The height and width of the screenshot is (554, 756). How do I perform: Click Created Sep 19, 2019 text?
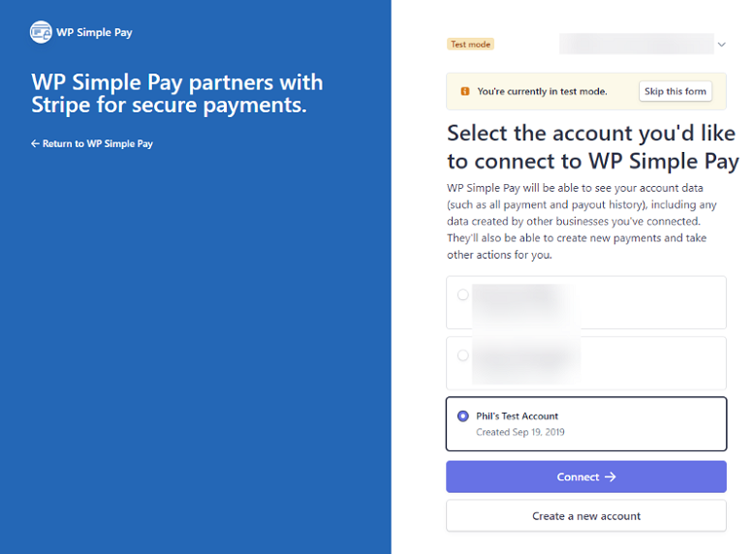click(520, 432)
